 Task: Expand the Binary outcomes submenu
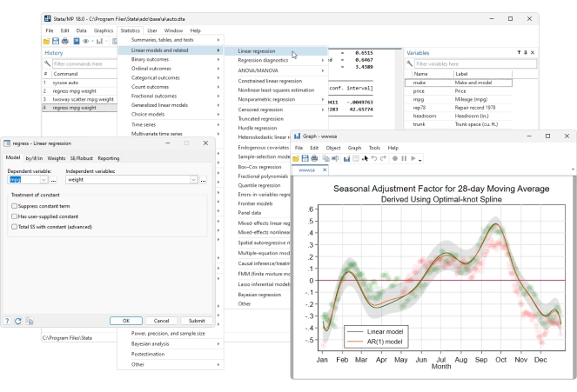tap(170, 59)
